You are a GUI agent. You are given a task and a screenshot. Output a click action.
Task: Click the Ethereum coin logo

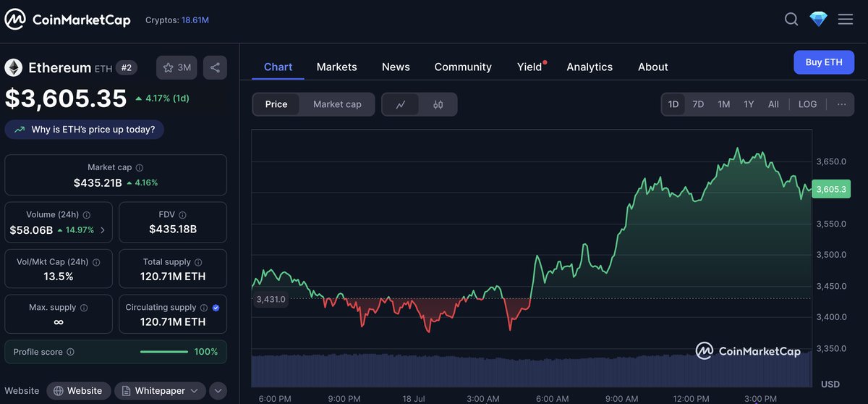14,68
